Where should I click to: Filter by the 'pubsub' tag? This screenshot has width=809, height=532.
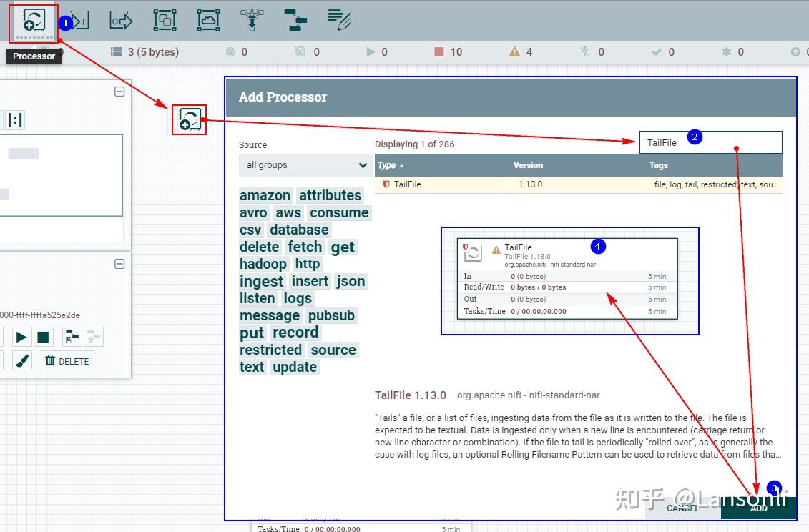pyautogui.click(x=332, y=315)
